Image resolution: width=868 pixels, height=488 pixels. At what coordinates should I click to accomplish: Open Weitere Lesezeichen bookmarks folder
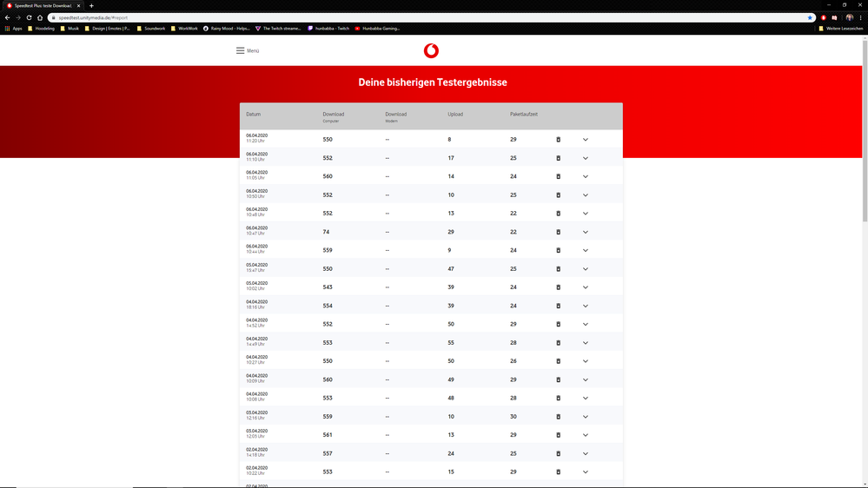(840, 28)
